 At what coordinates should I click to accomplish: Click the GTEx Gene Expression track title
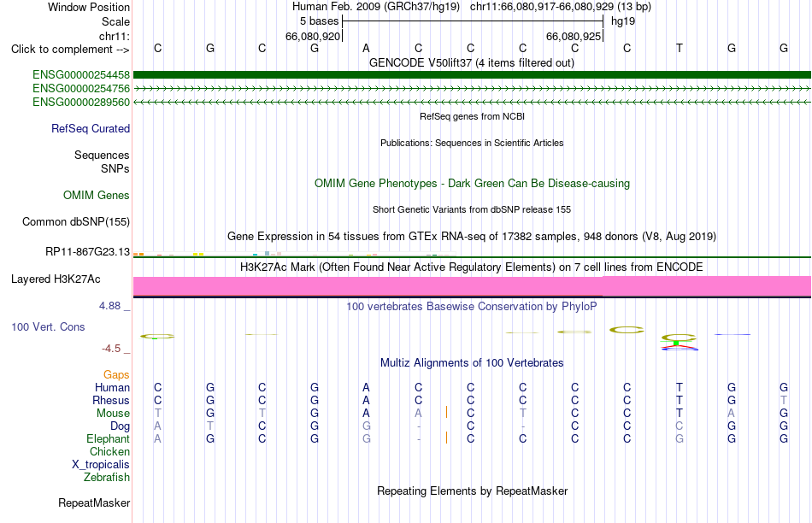(x=472, y=236)
